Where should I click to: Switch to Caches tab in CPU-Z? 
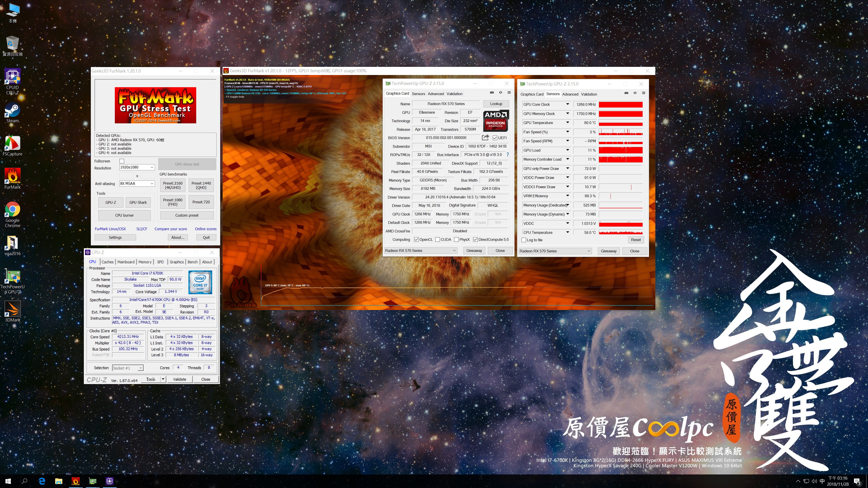[x=108, y=262]
